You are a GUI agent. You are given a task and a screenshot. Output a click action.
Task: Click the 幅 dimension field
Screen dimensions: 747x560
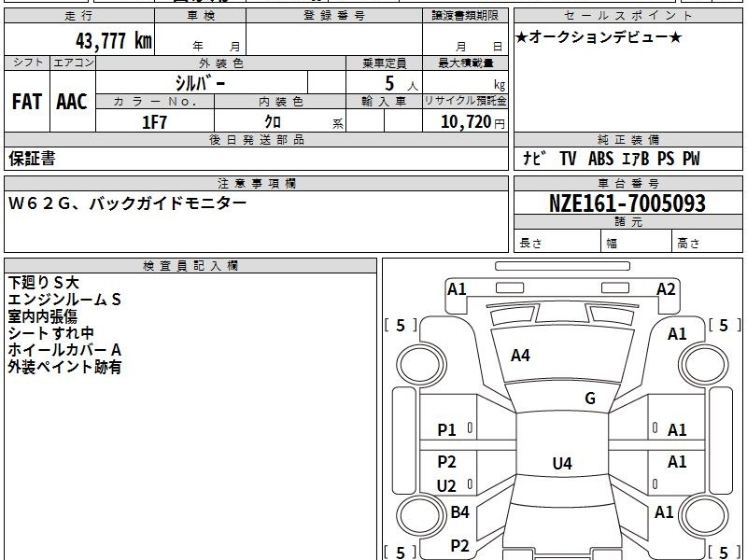(x=637, y=242)
